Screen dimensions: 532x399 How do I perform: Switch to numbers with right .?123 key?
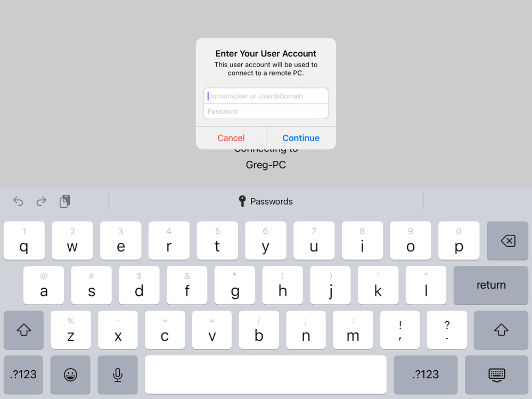tap(425, 374)
